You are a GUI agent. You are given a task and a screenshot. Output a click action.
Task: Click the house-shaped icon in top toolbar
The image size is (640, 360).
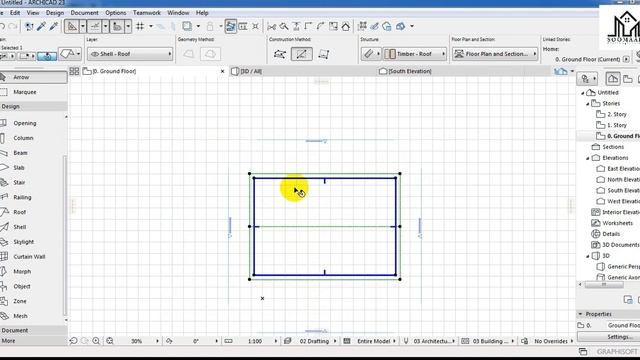tap(346, 27)
